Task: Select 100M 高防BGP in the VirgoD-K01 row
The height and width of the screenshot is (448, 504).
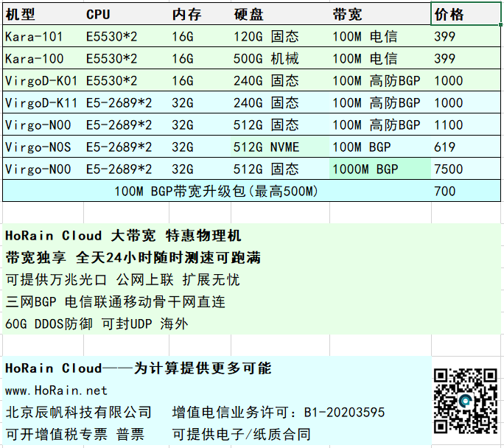Action: click(x=380, y=80)
